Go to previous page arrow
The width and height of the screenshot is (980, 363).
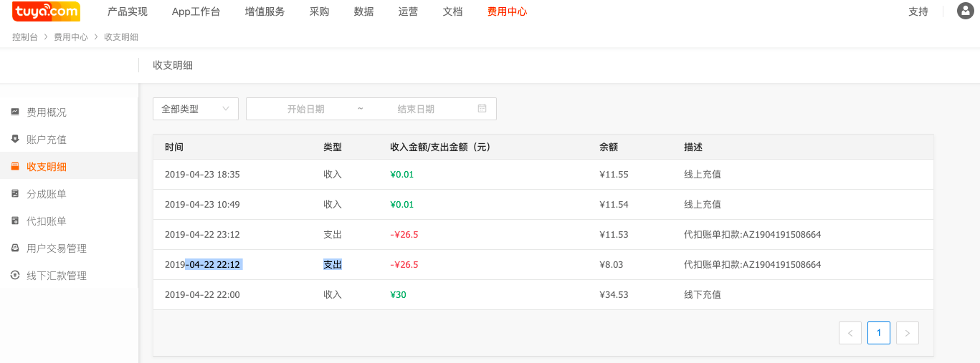point(850,333)
